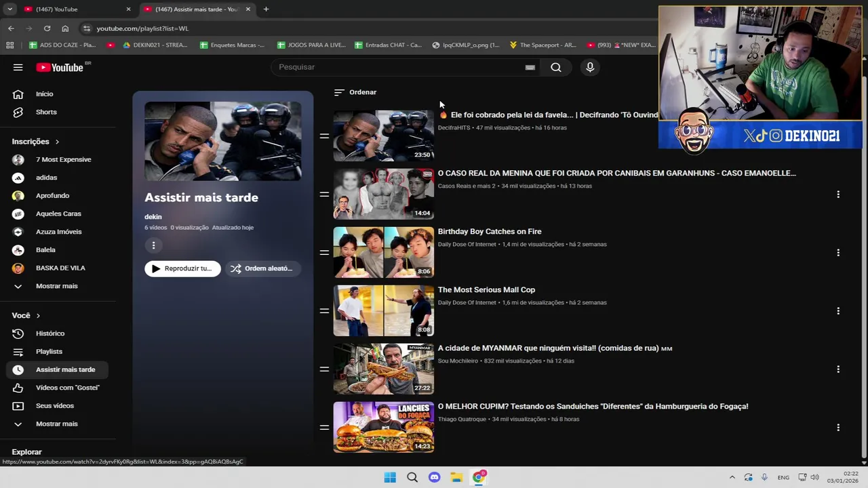The image size is (868, 488).
Task: Open Lanches do Fogaça video thumbnail
Action: point(383,427)
